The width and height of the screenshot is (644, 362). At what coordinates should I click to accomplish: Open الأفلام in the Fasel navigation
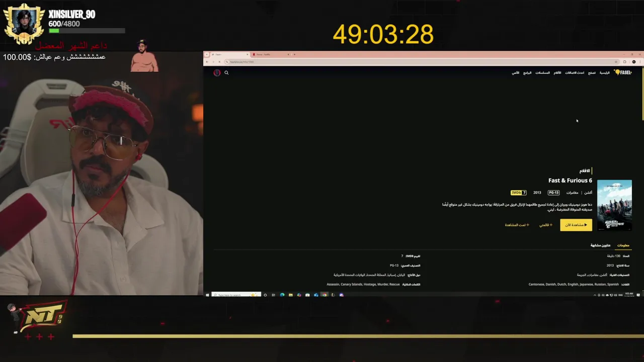coord(557,73)
